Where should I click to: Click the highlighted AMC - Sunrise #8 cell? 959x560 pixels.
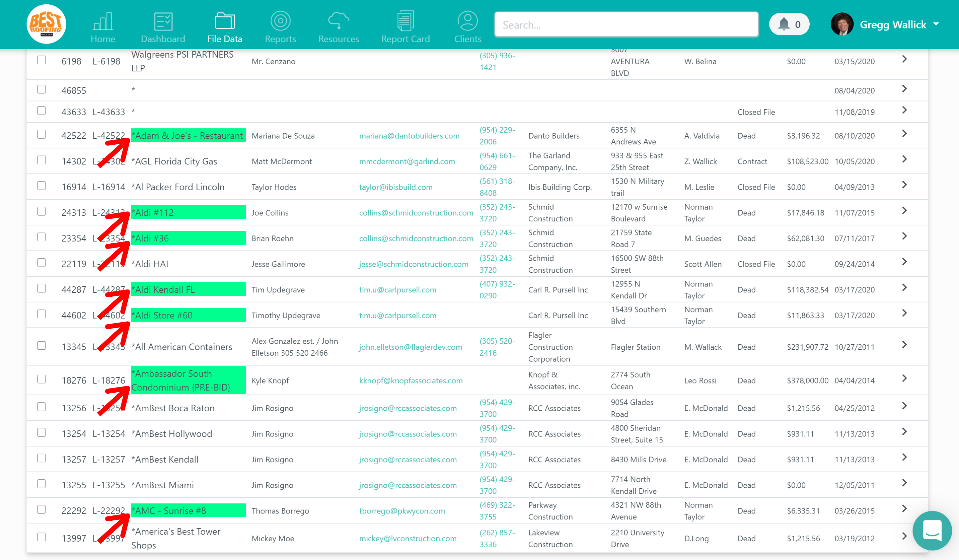click(188, 511)
